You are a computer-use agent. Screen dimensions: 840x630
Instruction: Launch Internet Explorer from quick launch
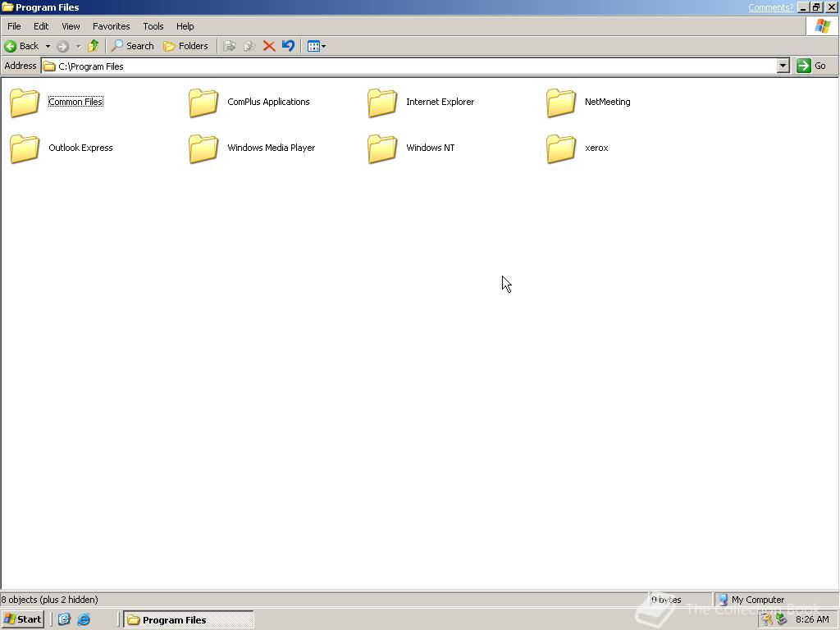tap(84, 619)
